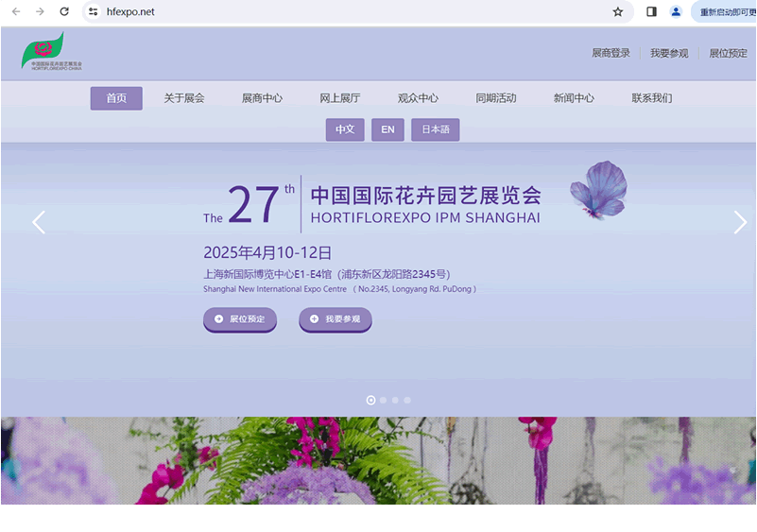Image resolution: width=757 pixels, height=532 pixels.
Task: Show next banner slide arrow
Action: tap(740, 222)
